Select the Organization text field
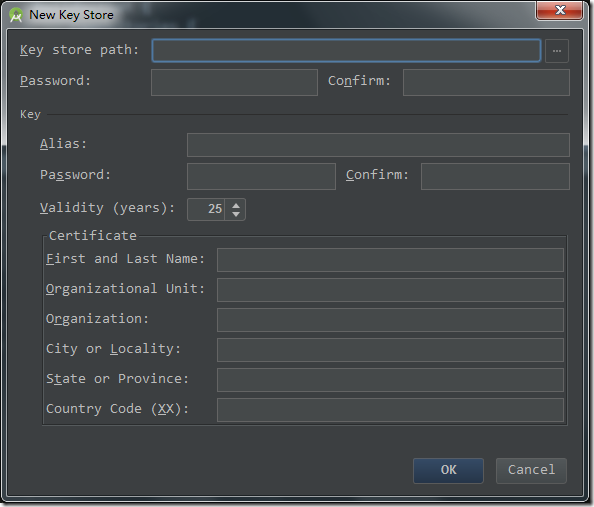The width and height of the screenshot is (594, 507). [390, 320]
